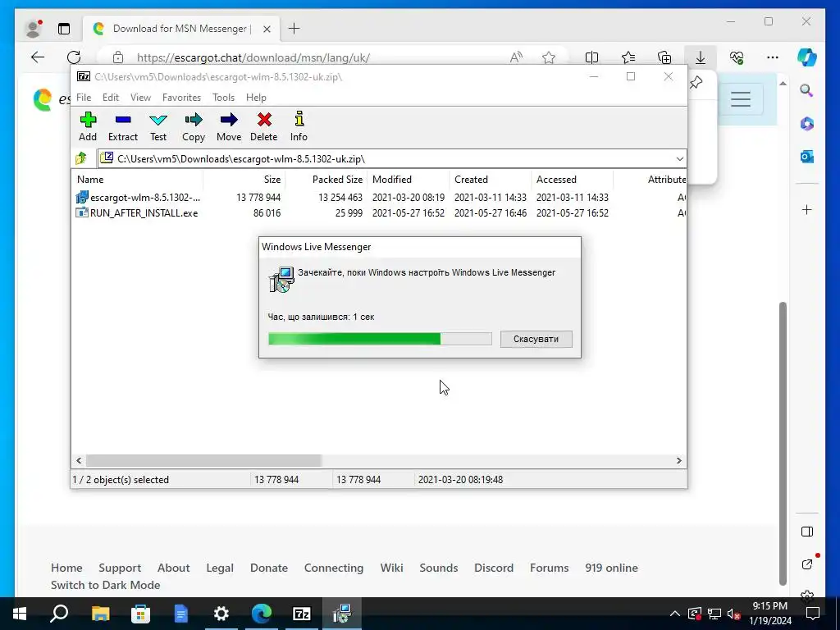Open the Support footer link
The width and height of the screenshot is (840, 630).
click(x=120, y=568)
